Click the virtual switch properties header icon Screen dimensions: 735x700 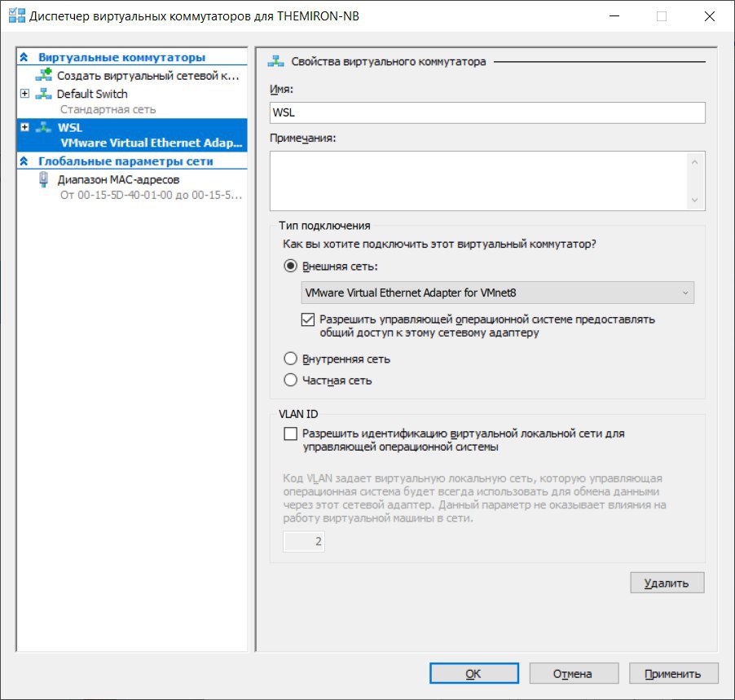click(275, 61)
